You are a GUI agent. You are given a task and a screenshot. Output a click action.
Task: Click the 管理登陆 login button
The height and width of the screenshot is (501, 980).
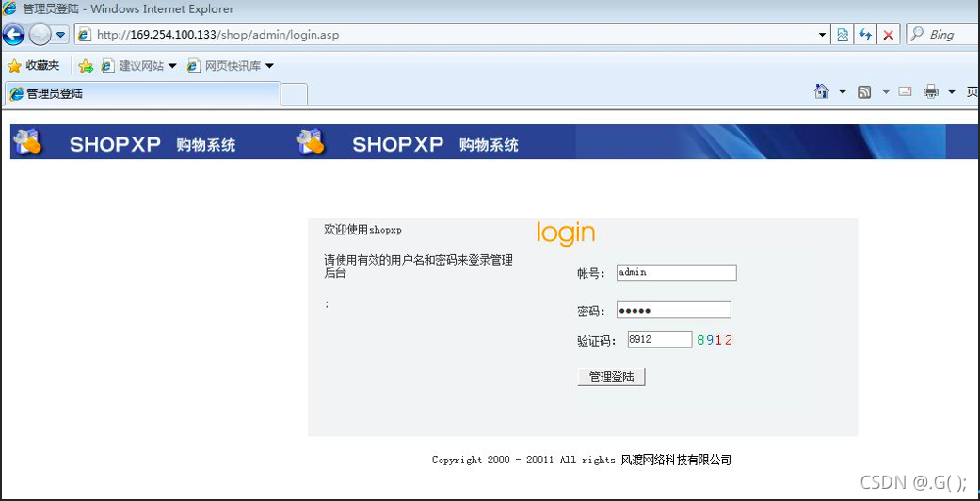coord(611,377)
